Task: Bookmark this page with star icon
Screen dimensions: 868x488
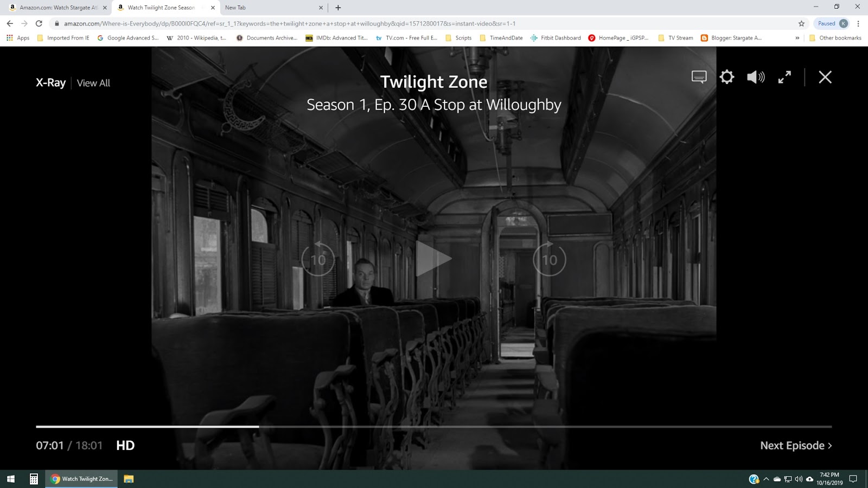Action: pos(801,23)
